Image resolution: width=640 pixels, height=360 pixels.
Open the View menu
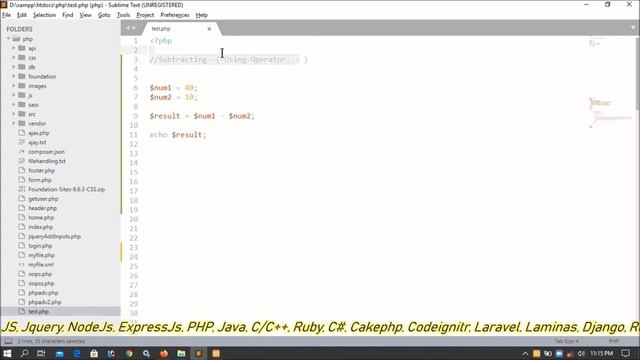point(85,15)
